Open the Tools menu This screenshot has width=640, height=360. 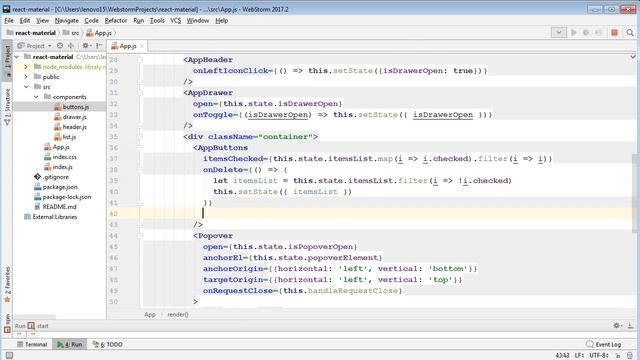tap(157, 20)
